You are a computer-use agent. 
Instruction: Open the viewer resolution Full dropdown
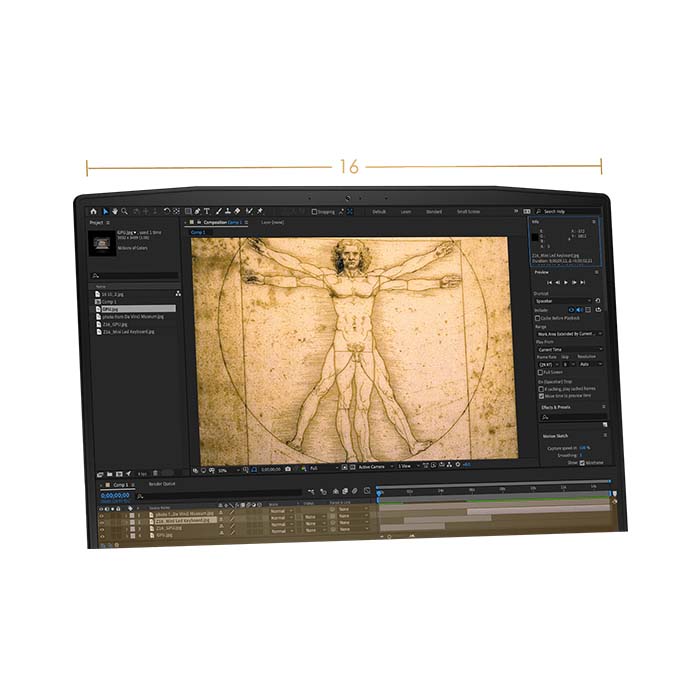point(318,468)
